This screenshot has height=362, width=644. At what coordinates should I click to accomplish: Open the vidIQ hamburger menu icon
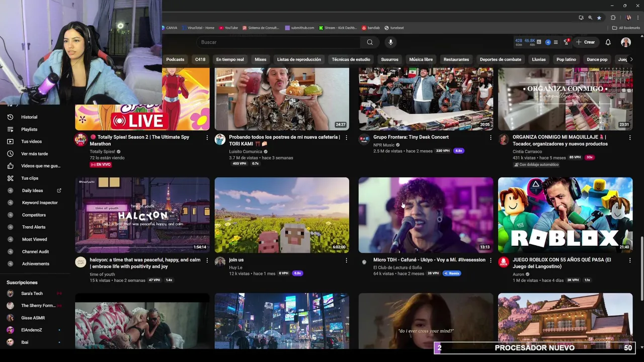[555, 42]
